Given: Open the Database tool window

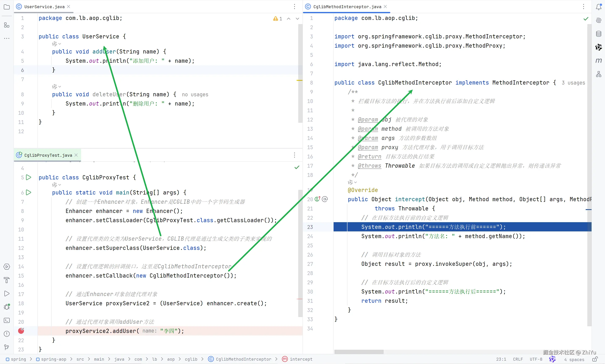Looking at the screenshot, I should click(x=599, y=34).
